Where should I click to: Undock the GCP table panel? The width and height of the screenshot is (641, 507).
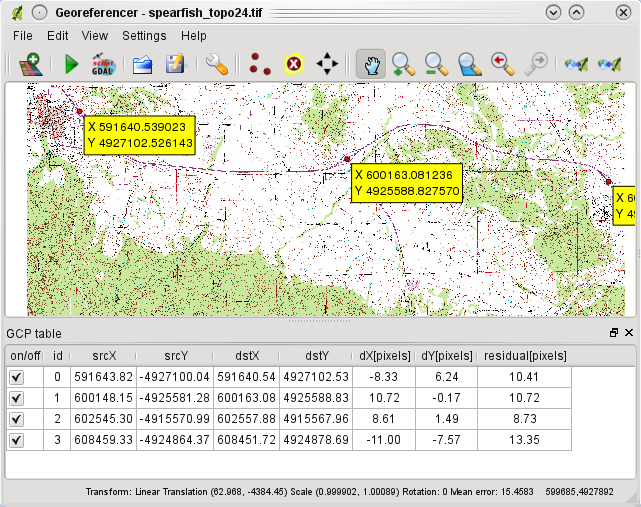click(x=614, y=333)
